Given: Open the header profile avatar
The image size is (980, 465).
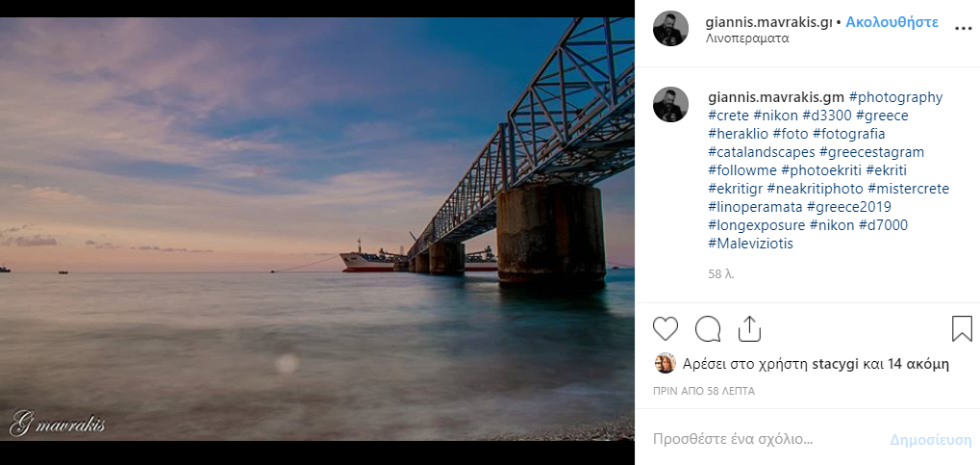Looking at the screenshot, I should [x=670, y=29].
